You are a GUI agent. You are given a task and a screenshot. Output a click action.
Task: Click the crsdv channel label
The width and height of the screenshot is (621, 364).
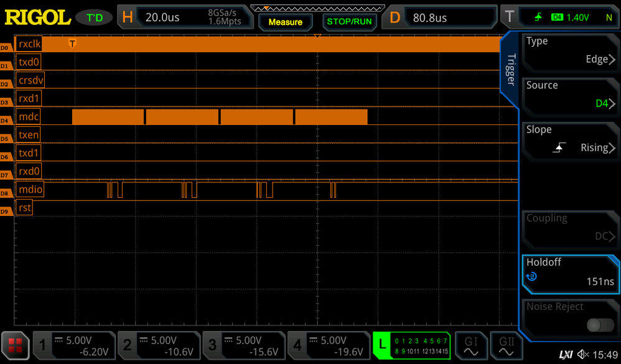pos(30,80)
